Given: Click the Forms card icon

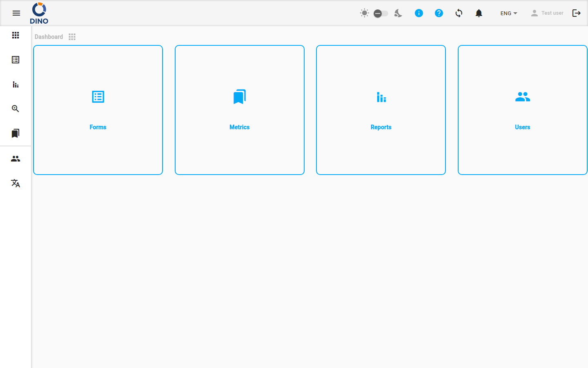Looking at the screenshot, I should pos(98,97).
